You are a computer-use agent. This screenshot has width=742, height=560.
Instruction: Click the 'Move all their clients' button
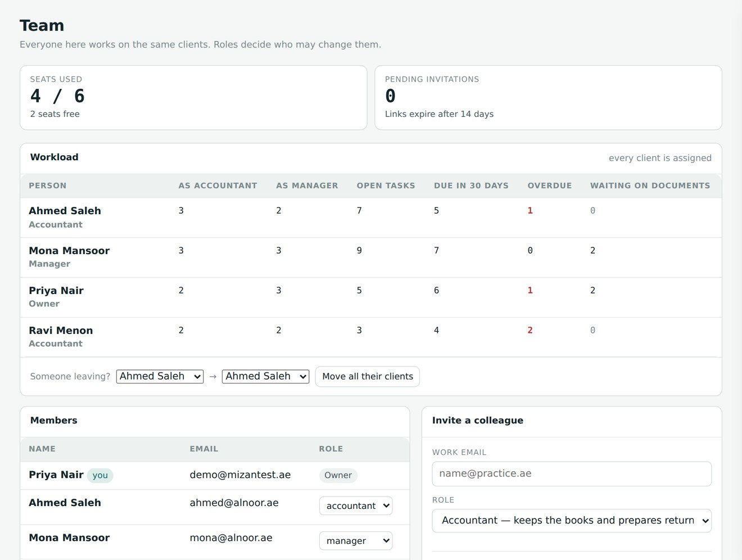(368, 376)
